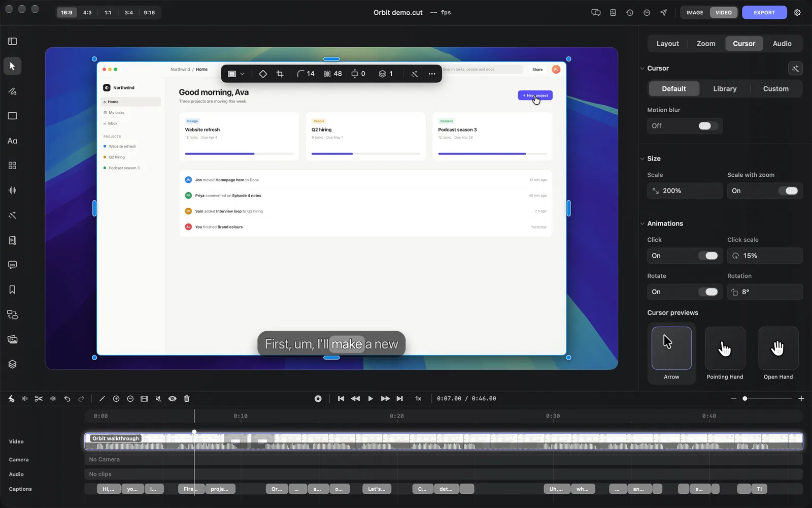Screen dimensions: 812x508
Task: Switch to the Layout tab
Action: (667, 44)
